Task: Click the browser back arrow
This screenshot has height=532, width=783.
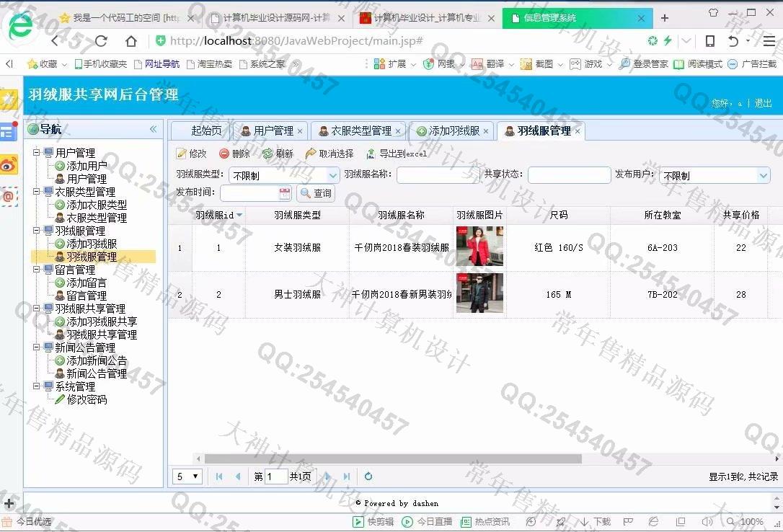Action: pos(55,41)
